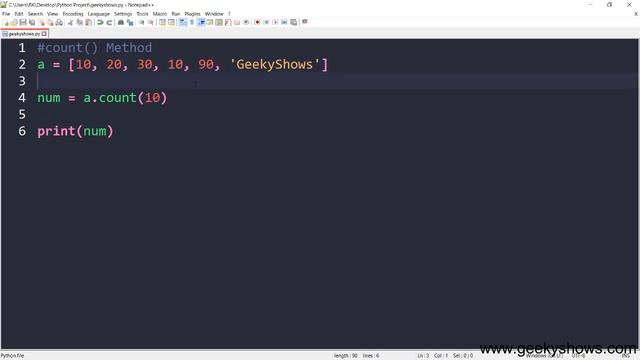The image size is (640, 360).
Task: Open the Window menu
Action: pyautogui.click(x=214, y=14)
